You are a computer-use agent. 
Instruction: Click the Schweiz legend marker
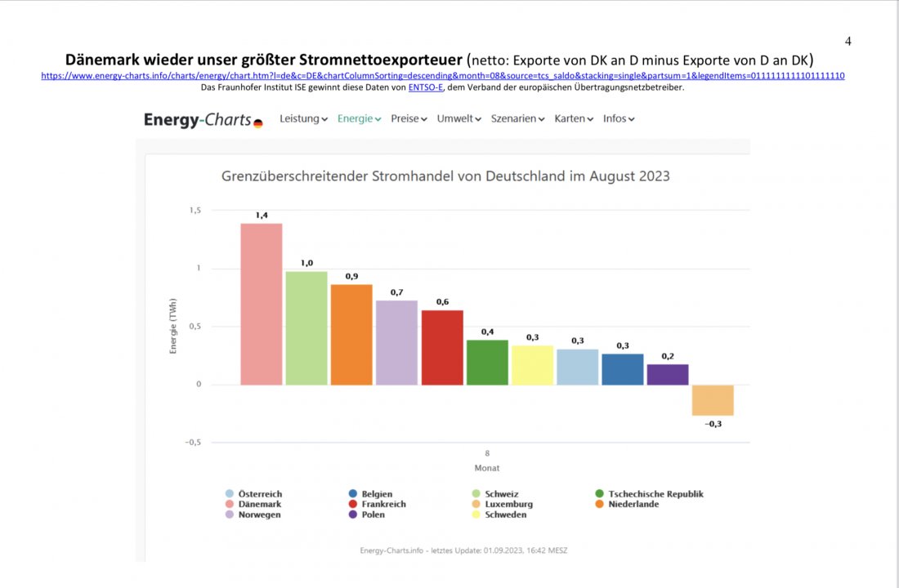(x=476, y=494)
